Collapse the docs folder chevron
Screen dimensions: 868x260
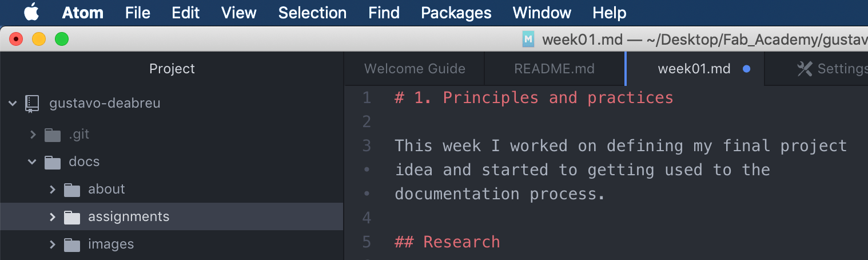pos(32,162)
